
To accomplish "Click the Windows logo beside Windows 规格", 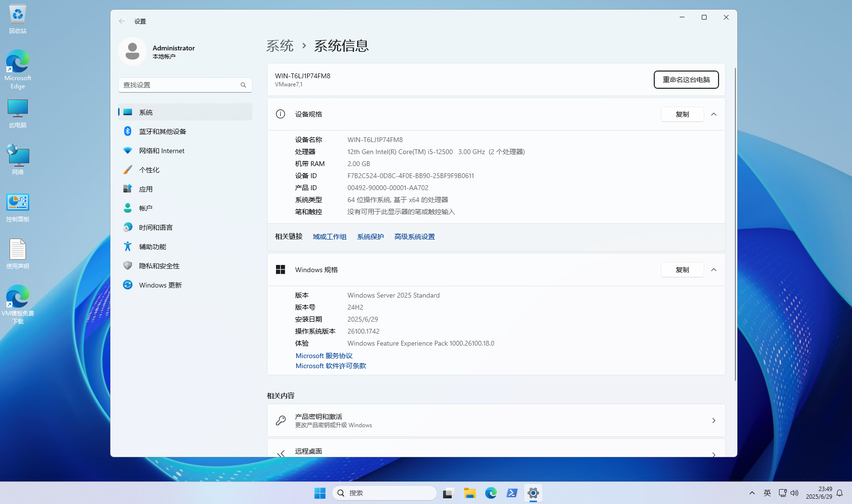I will (280, 270).
